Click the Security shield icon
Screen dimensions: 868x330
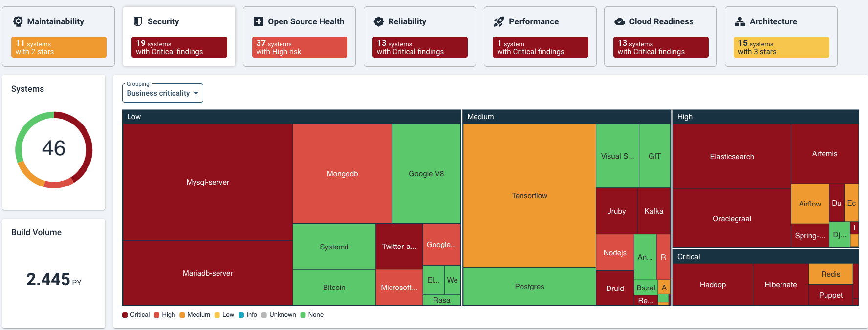(x=138, y=21)
